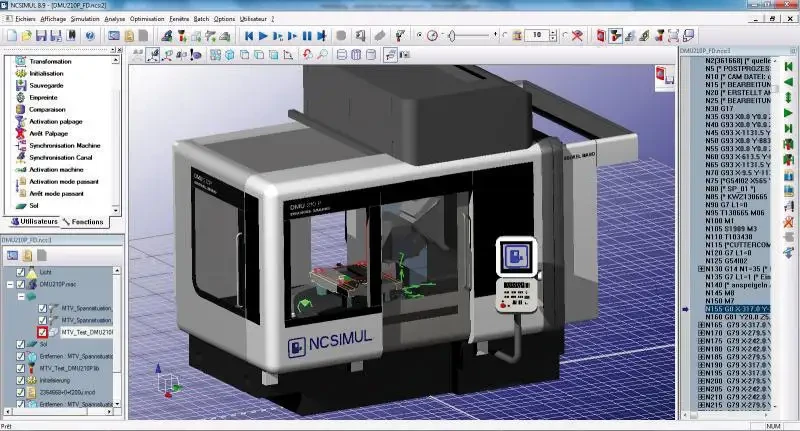The height and width of the screenshot is (431, 800).
Task: Collapse the teal sub-node under DMU210P.msc
Action: pos(21,296)
